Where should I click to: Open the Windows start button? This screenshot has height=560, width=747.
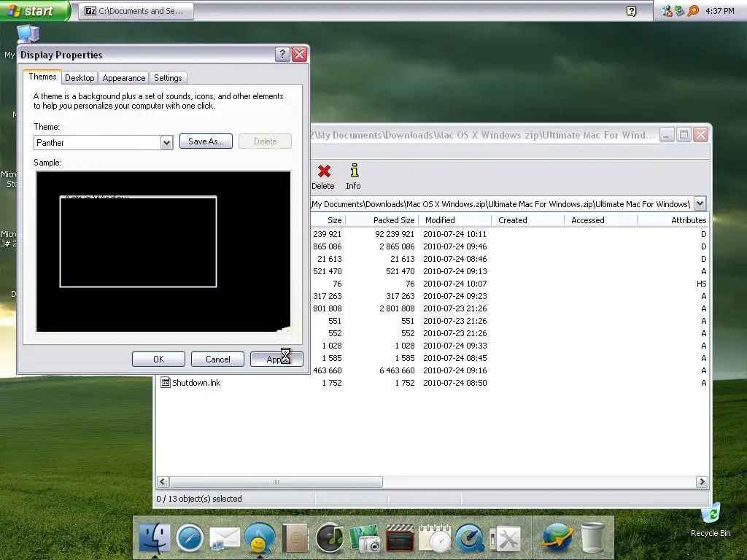(34, 10)
